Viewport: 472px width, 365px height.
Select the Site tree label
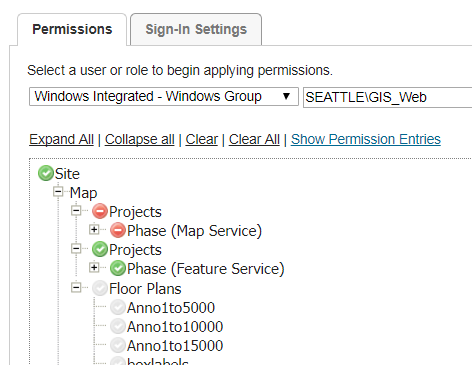click(67, 174)
